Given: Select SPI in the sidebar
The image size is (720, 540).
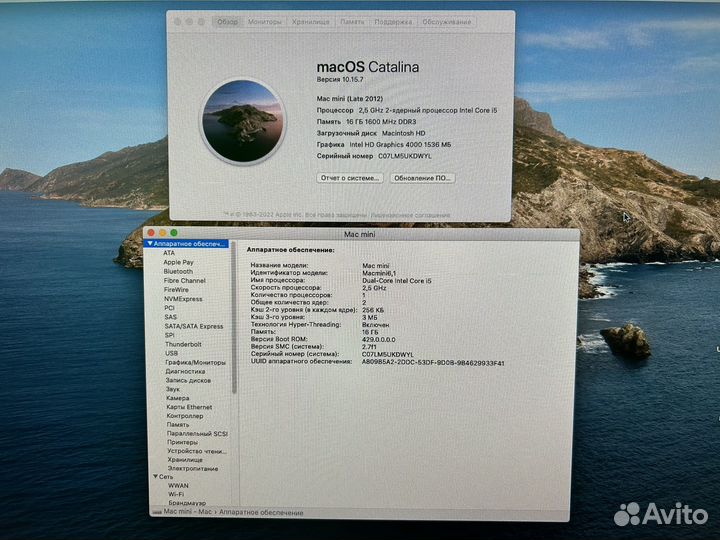Looking at the screenshot, I should point(169,335).
